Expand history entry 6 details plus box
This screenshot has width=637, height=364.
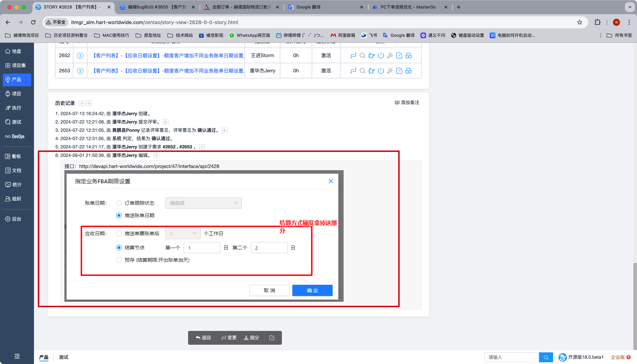pos(156,155)
